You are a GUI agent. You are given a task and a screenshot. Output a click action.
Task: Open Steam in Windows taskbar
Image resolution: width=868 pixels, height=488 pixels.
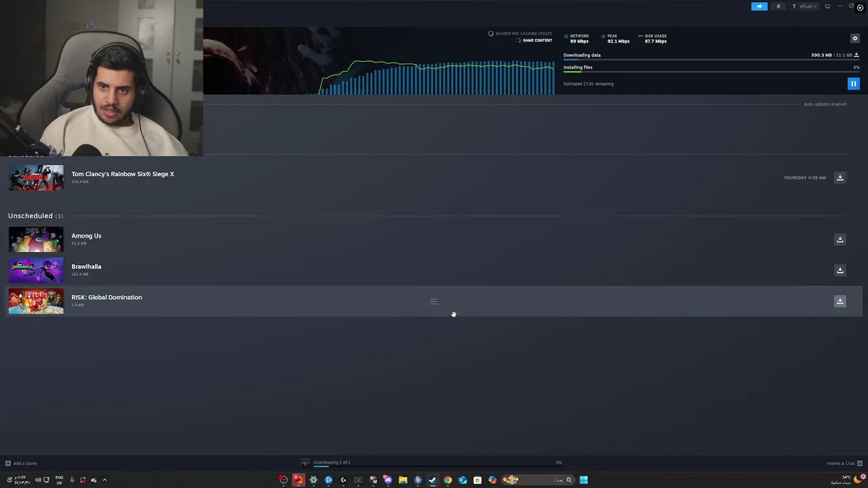click(x=433, y=480)
